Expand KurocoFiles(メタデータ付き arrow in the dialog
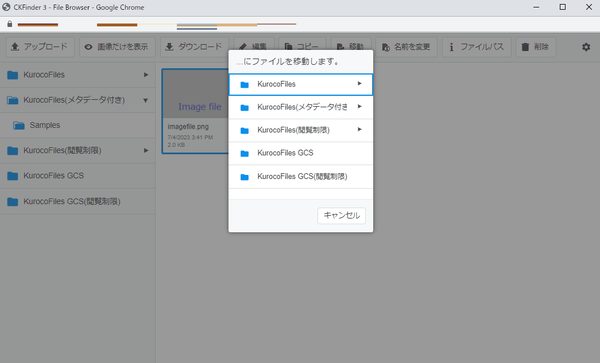Viewport: 600px width, 363px height. [x=359, y=106]
